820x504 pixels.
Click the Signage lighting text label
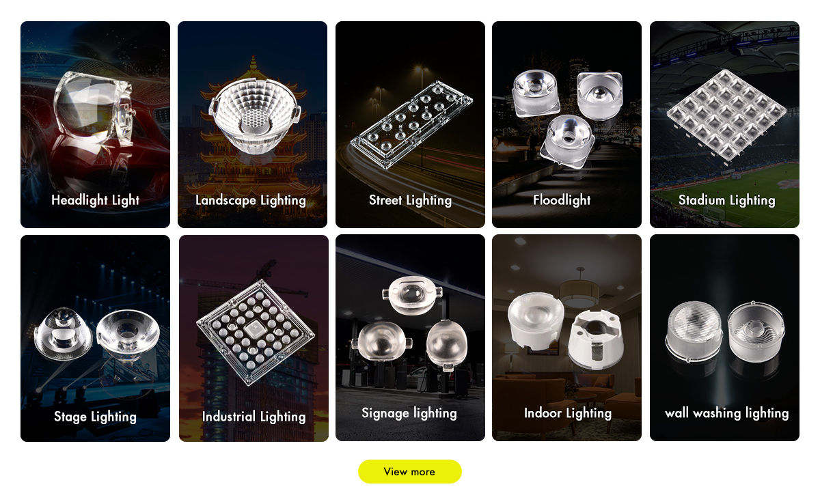pyautogui.click(x=409, y=413)
